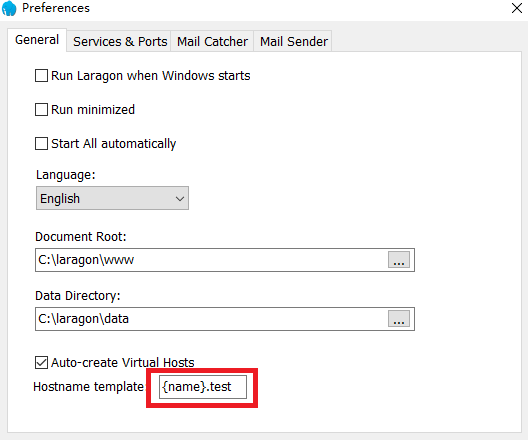528x440 pixels.
Task: Browse for Data Directory folder
Action: (x=399, y=319)
